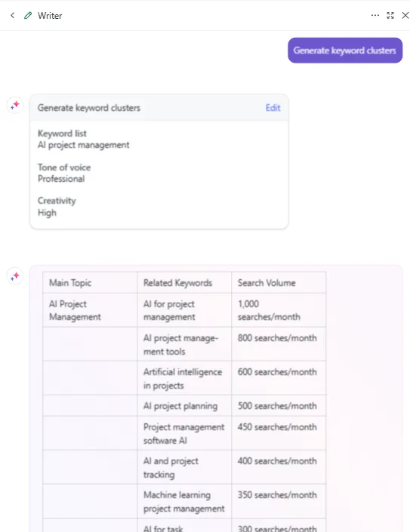Click the green pencil Writer icon

[28, 15]
